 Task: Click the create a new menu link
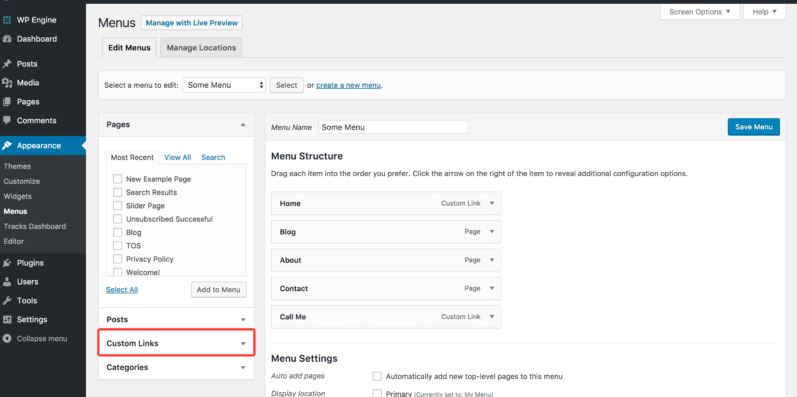click(349, 85)
